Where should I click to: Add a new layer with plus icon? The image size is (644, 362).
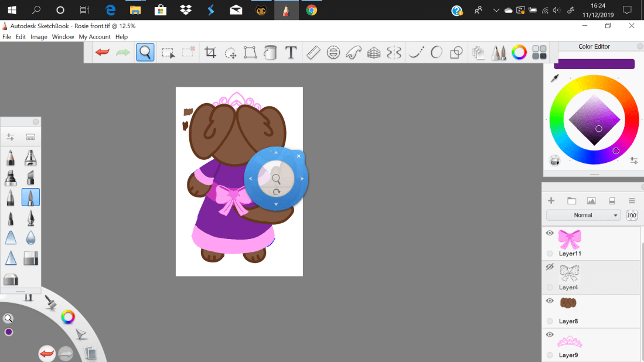coord(551,200)
